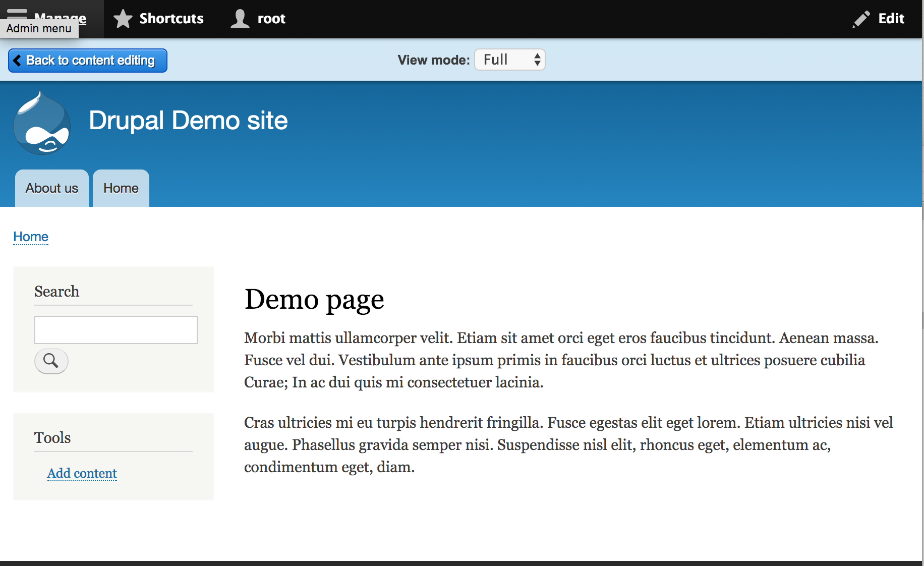Viewport: 924px width, 566px height.
Task: Click the Demo page heading
Action: point(314,300)
